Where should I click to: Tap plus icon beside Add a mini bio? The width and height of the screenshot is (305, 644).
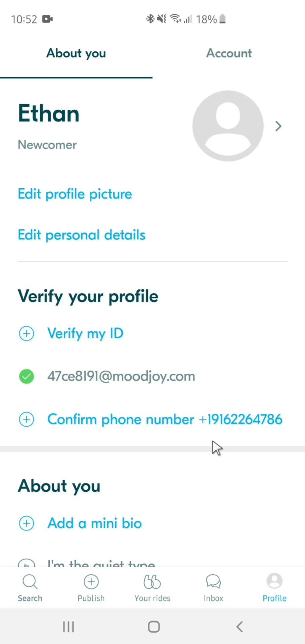(27, 523)
